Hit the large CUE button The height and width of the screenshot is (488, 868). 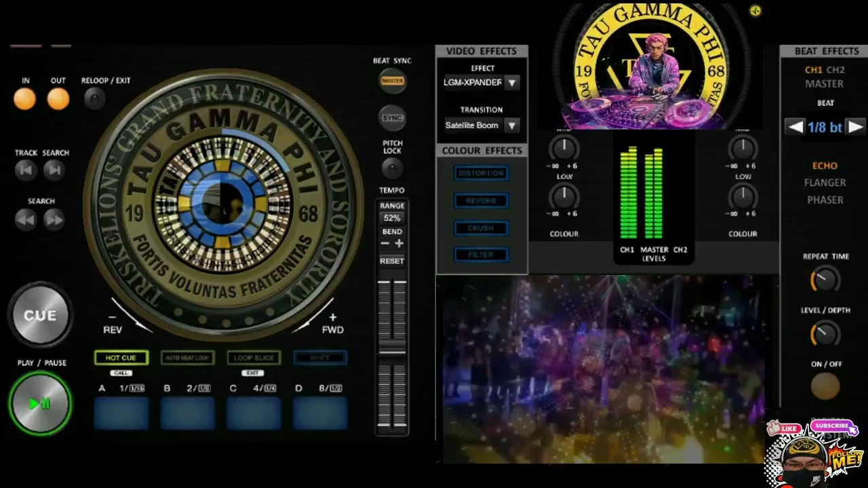point(40,315)
